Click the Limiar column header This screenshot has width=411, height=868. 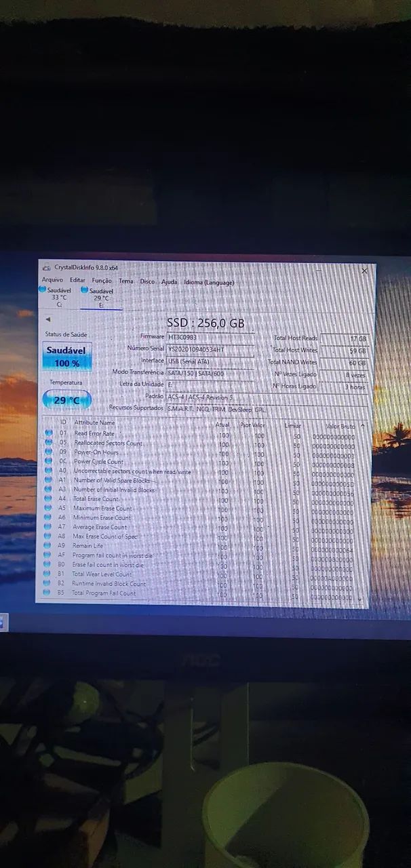293,425
